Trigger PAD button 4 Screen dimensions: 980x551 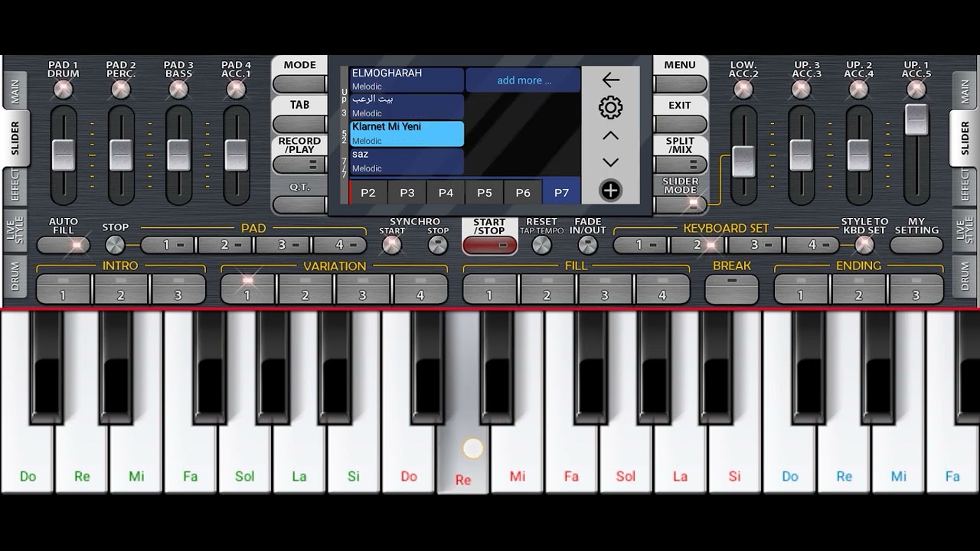(340, 245)
